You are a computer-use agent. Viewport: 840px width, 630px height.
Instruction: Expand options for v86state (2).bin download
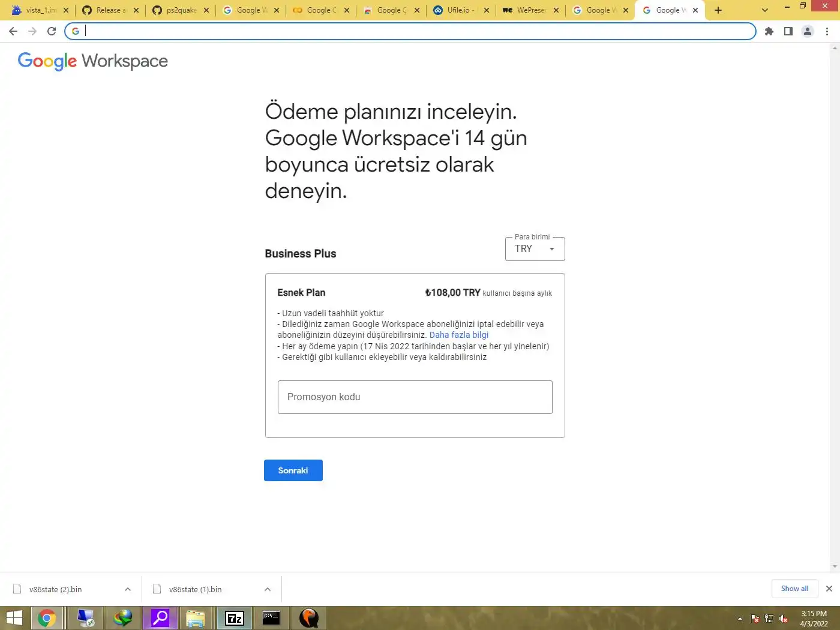[128, 589]
